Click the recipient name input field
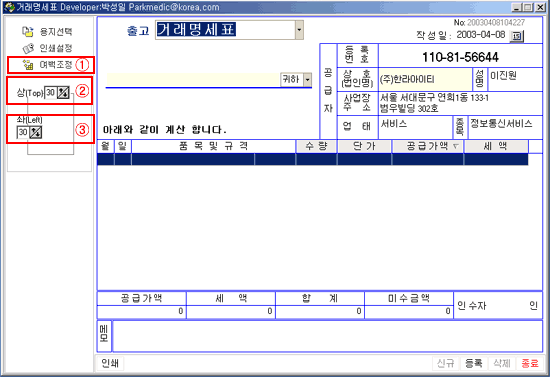 click(193, 80)
